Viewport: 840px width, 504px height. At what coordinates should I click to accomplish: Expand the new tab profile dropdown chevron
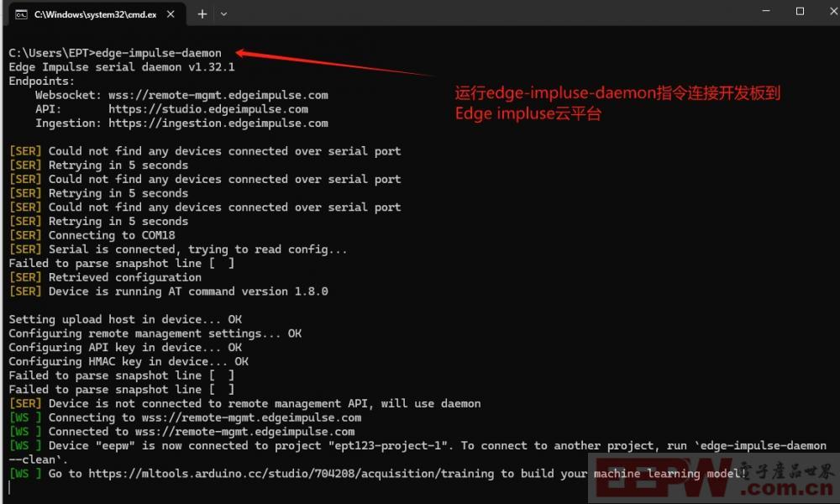(224, 14)
